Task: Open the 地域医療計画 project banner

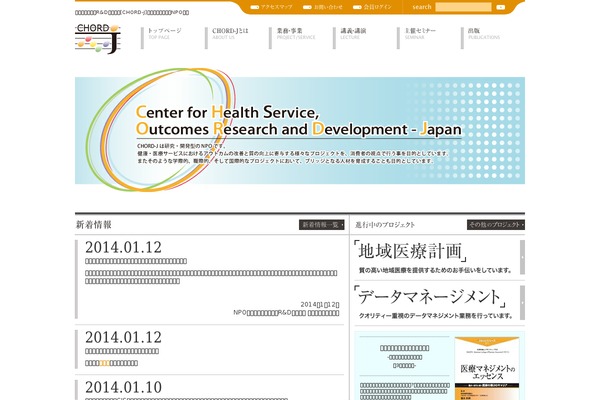Action: 439,257
